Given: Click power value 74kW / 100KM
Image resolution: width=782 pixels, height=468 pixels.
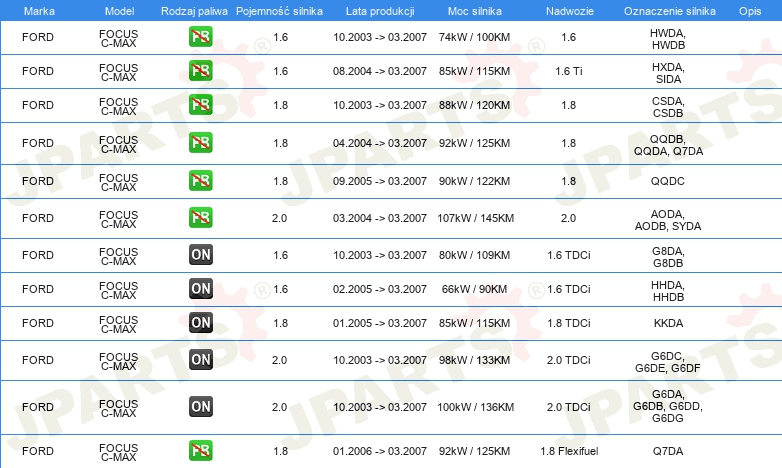Looking at the screenshot, I should [474, 37].
